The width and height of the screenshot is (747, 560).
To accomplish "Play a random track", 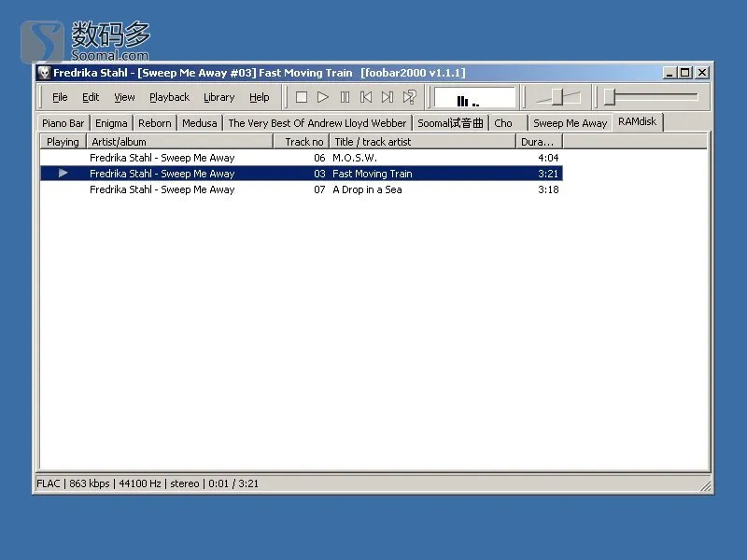I will [x=409, y=97].
